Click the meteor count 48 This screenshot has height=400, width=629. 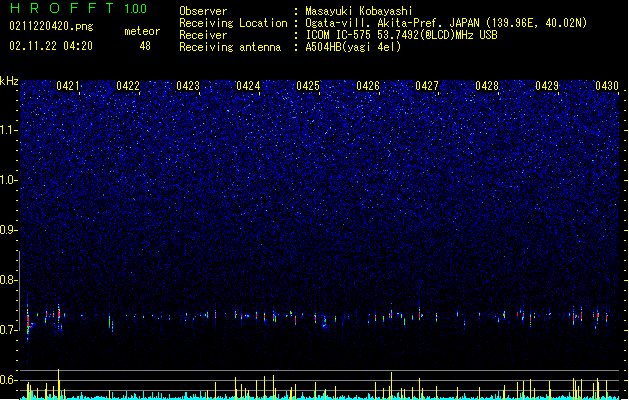(145, 46)
